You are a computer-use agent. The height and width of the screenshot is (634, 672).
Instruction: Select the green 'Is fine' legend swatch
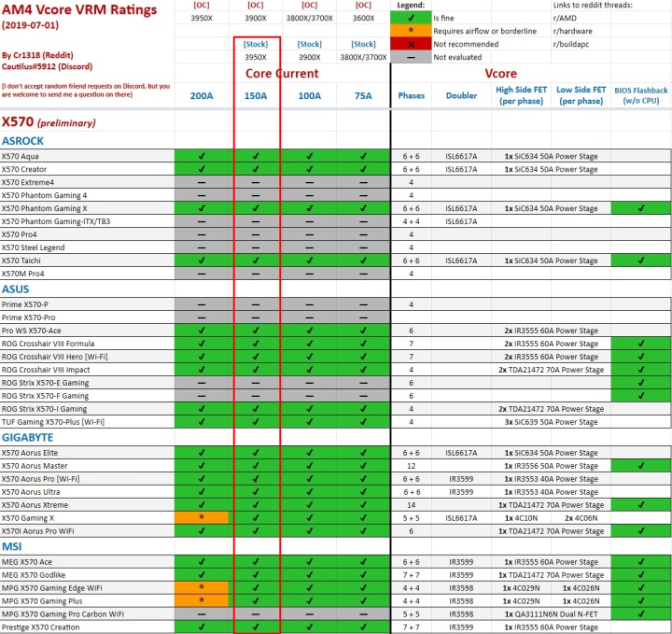pos(411,18)
